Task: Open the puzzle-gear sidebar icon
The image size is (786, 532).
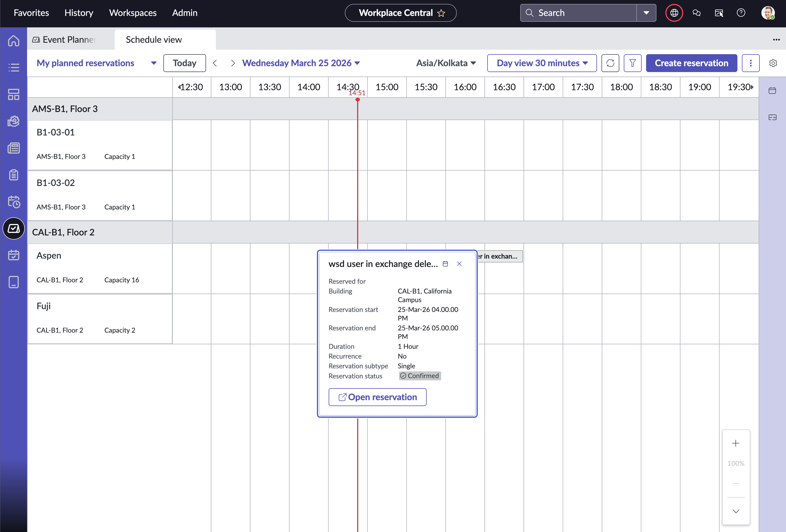Action: point(13,121)
